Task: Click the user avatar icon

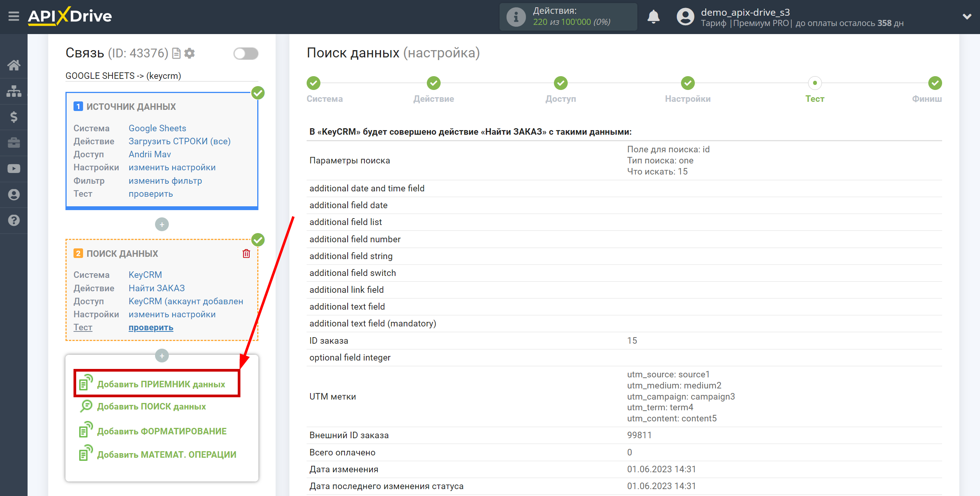Action: coord(685,17)
